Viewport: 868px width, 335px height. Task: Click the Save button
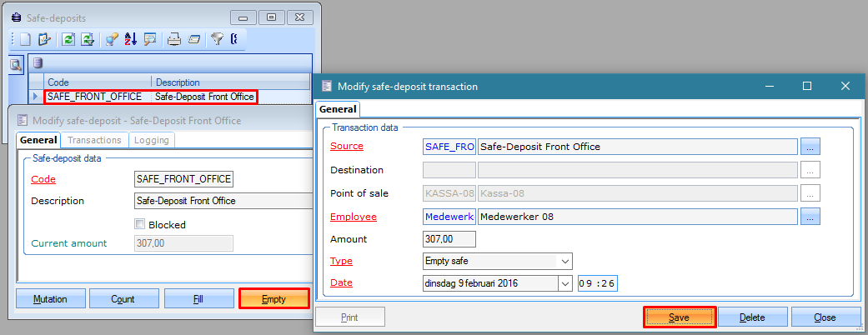(679, 317)
